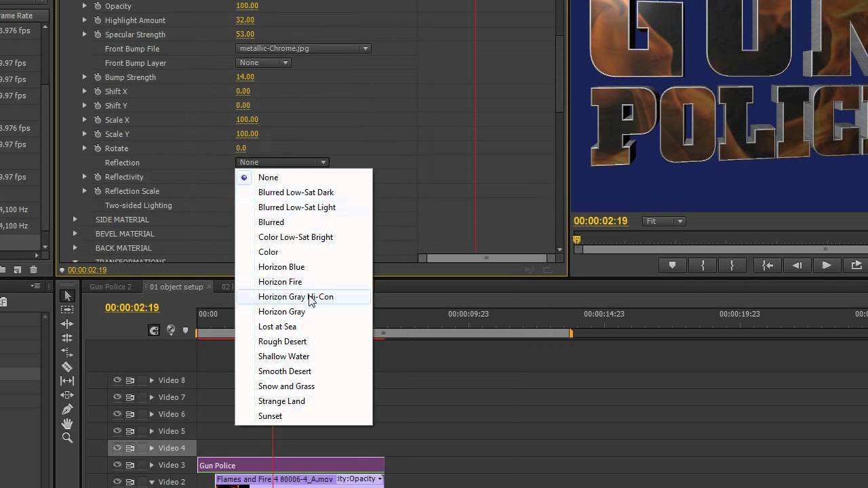Toggle visibility of Video 3 track
868x488 pixels.
click(x=117, y=465)
